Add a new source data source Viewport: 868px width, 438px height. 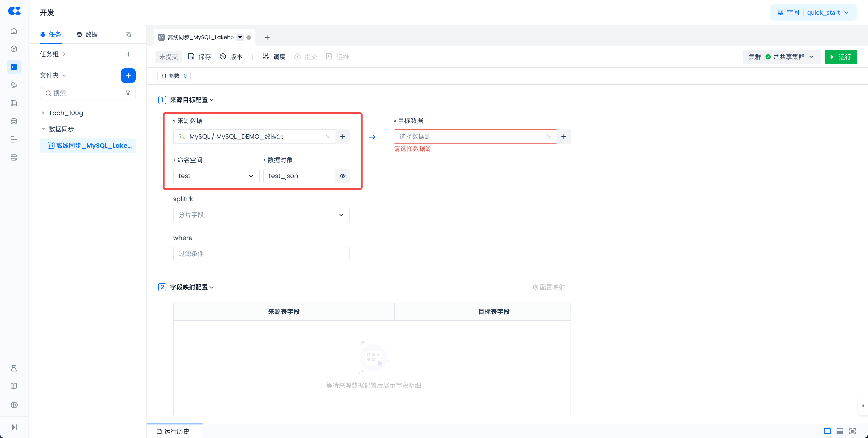point(343,137)
